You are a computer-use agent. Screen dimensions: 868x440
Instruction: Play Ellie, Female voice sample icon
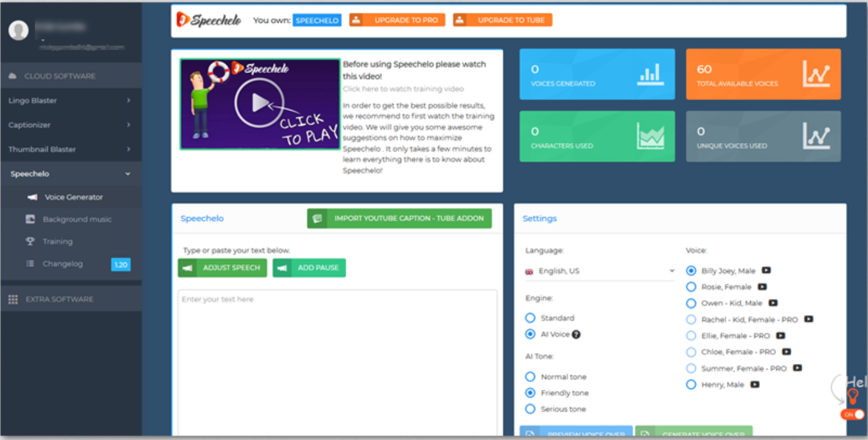click(x=780, y=335)
